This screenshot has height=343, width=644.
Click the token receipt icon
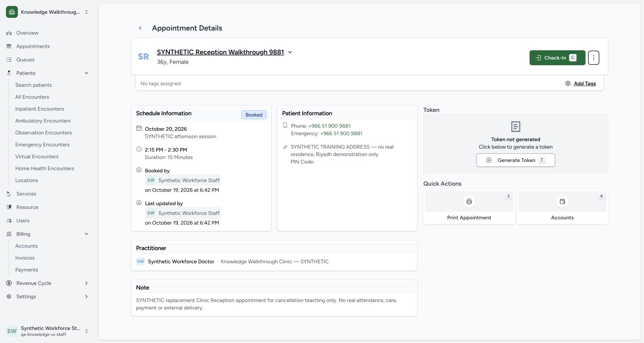(516, 127)
